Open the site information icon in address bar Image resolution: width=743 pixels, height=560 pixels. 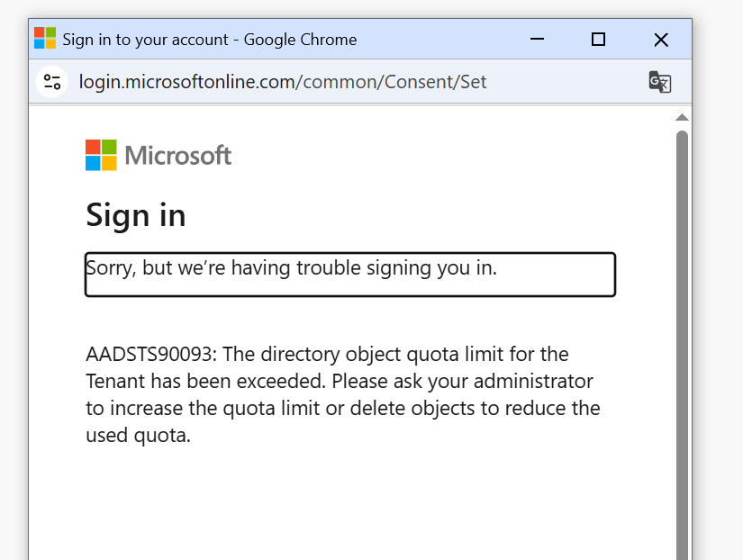pos(52,82)
